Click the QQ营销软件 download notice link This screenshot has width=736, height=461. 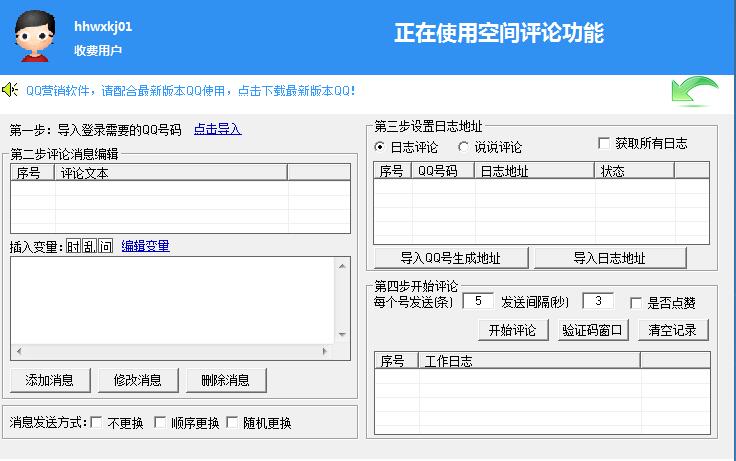[191, 91]
